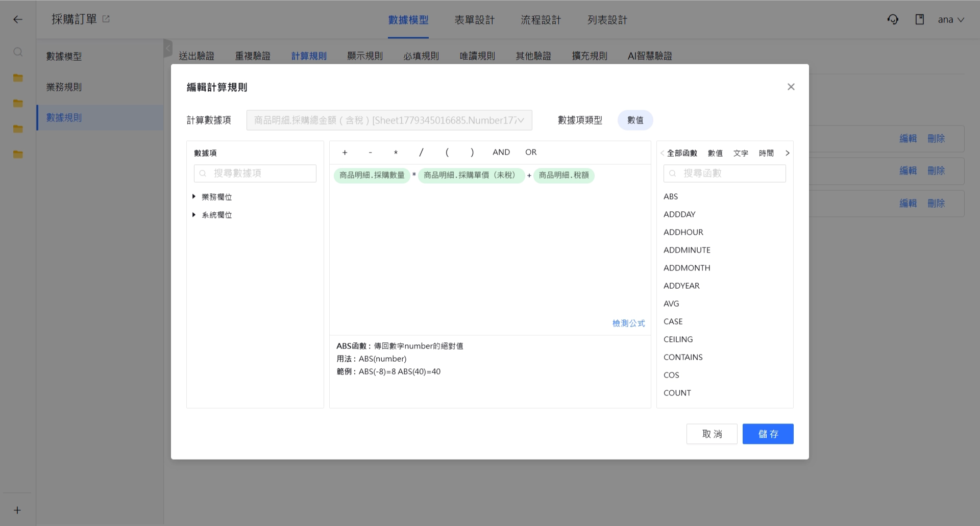Viewport: 980px width, 526px height.
Task: Insert the divide operator
Action: [x=421, y=153]
